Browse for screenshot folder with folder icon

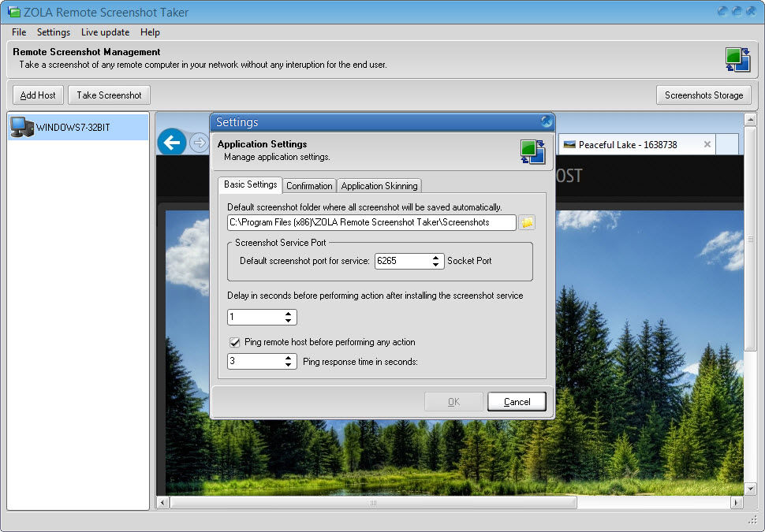tap(527, 223)
